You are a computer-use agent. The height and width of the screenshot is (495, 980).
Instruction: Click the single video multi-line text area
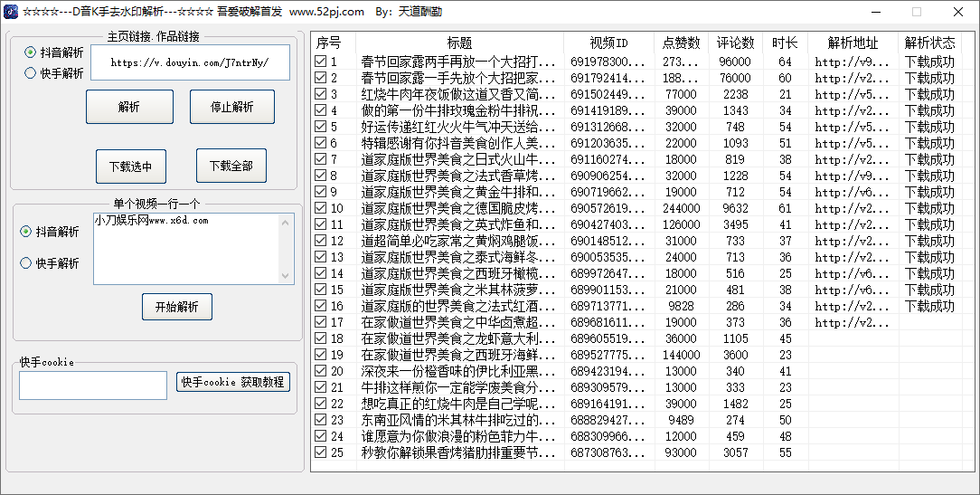(185, 248)
